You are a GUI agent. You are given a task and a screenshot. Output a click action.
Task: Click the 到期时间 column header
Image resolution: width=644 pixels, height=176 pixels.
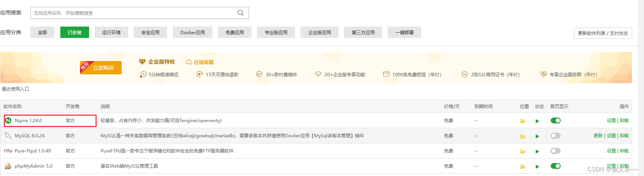(484, 107)
